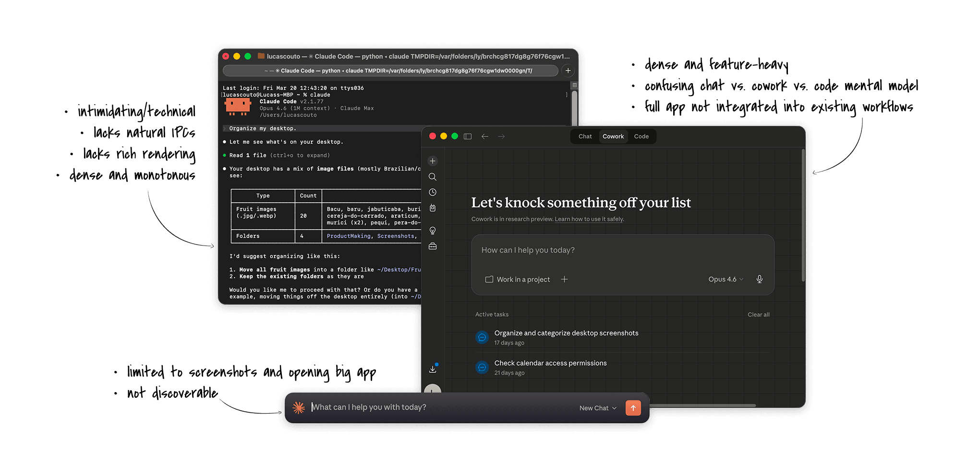The image size is (980, 455).
Task: Open search via magnifier icon in sidebar
Action: pyautogui.click(x=433, y=177)
